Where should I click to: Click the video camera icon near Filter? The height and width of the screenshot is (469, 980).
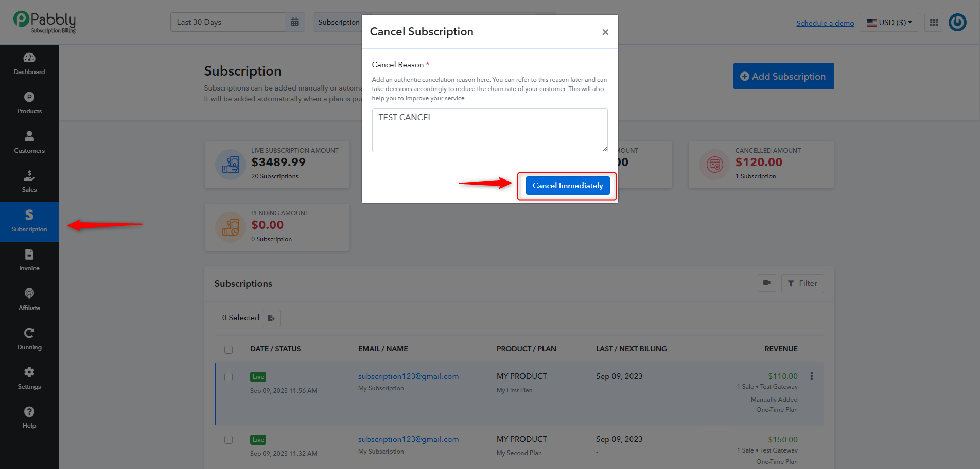(x=767, y=283)
